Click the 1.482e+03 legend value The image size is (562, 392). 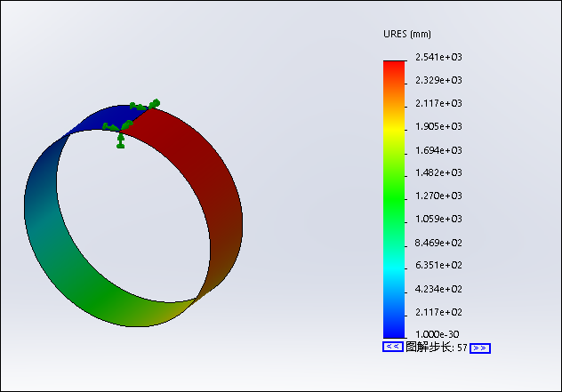click(438, 172)
